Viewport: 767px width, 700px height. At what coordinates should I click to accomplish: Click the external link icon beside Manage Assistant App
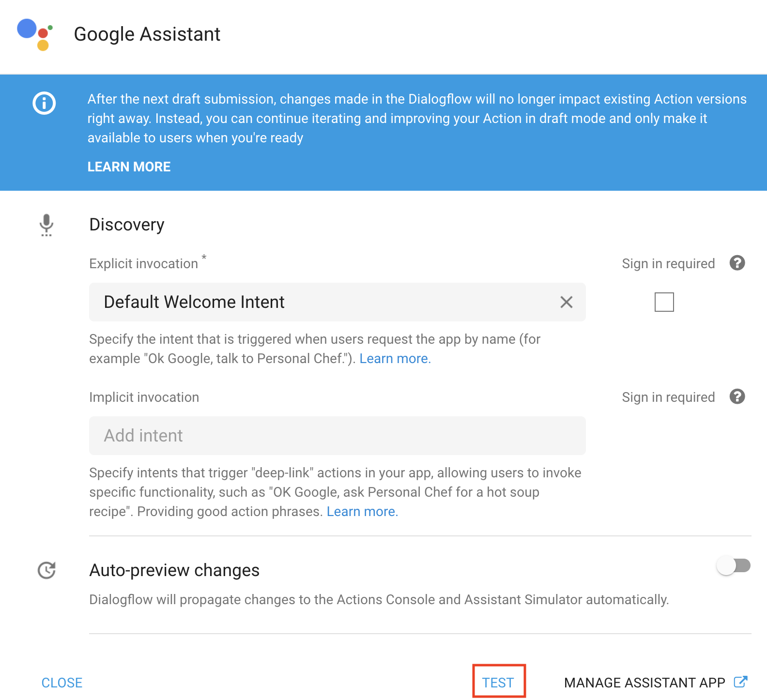coord(741,682)
